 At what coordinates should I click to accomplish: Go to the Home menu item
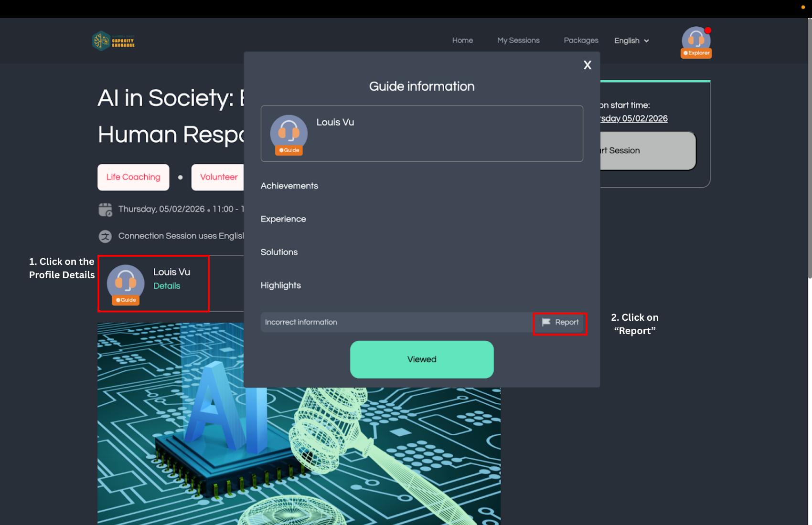click(462, 41)
